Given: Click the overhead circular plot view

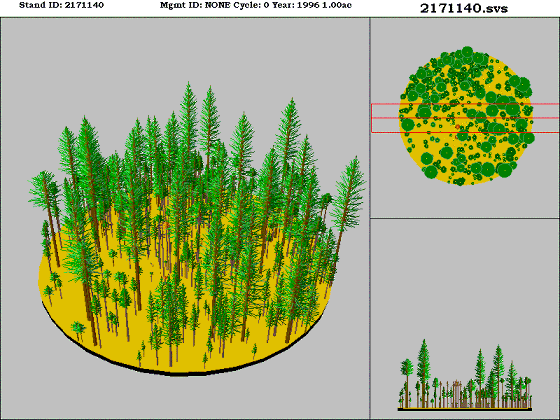Looking at the screenshot, I should click(x=465, y=116).
